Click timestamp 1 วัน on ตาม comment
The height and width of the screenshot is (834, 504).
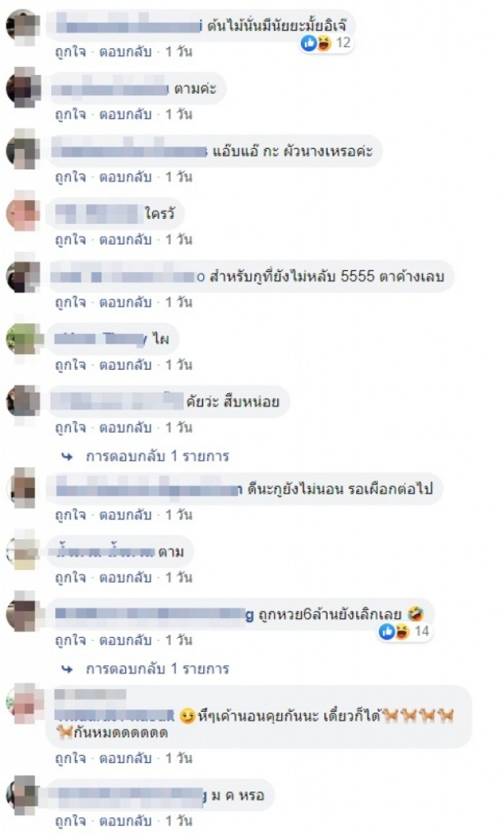[x=179, y=578]
